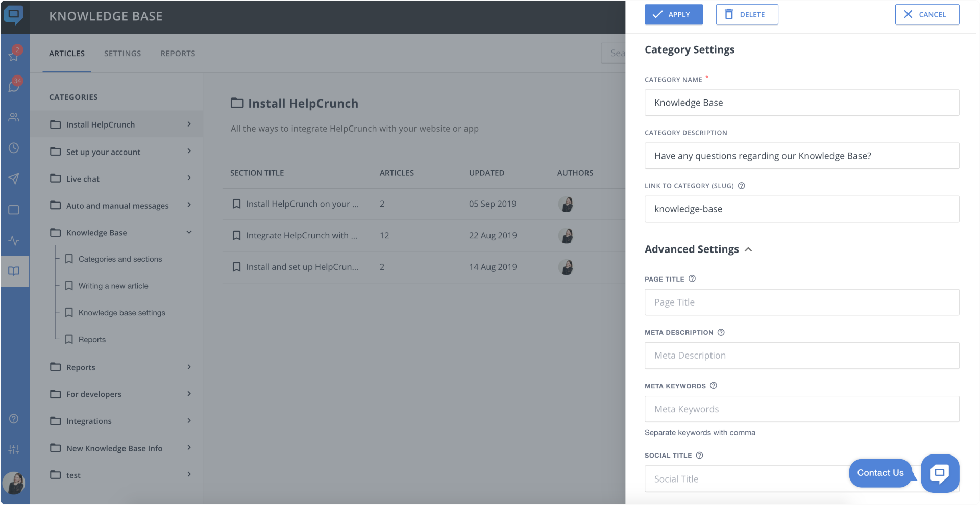Open the chats icon with badge 34
Image resolution: width=980 pixels, height=505 pixels.
pos(14,85)
